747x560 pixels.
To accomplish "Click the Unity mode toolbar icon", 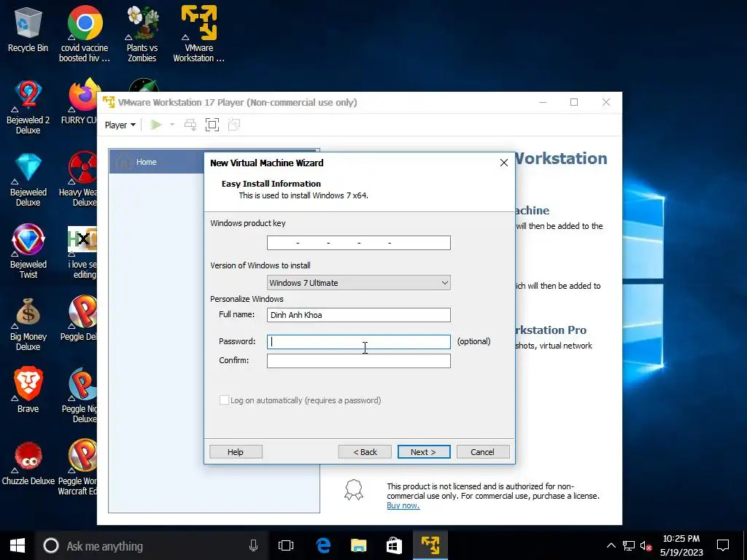I will (234, 125).
